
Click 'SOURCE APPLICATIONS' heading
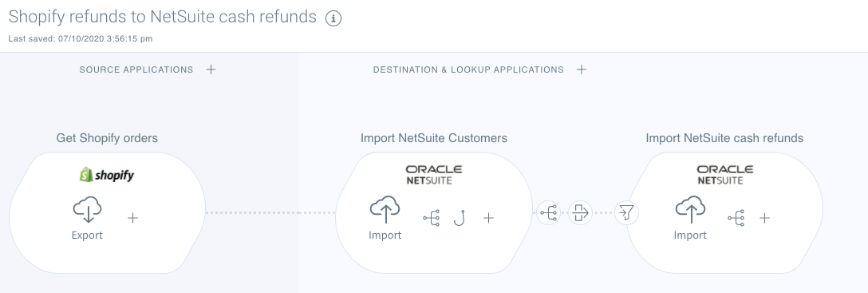coord(136,69)
